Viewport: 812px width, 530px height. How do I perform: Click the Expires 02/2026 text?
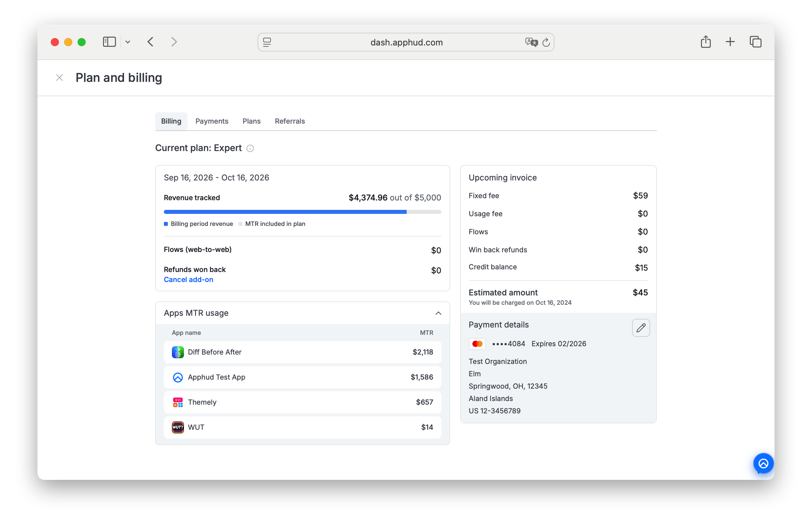pos(559,344)
